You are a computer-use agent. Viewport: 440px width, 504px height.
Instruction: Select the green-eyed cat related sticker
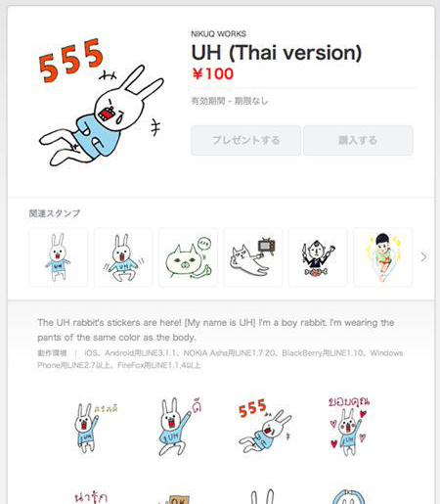coord(188,257)
